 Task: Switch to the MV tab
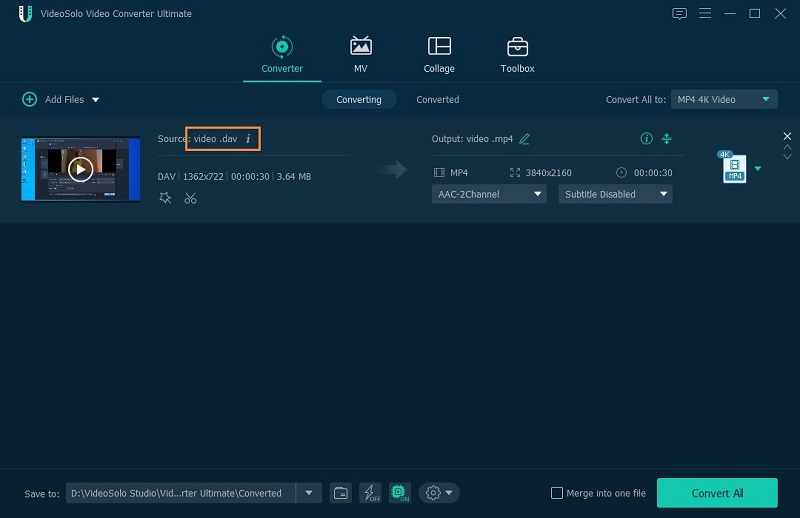(x=361, y=54)
